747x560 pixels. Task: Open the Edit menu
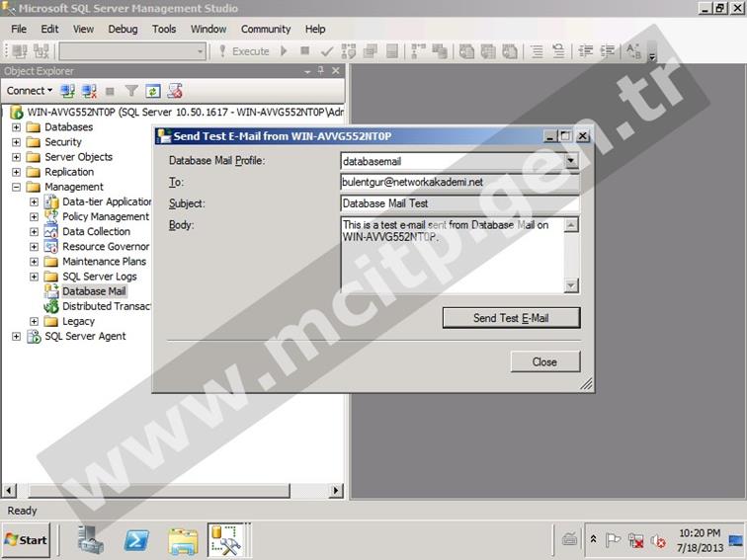point(49,29)
